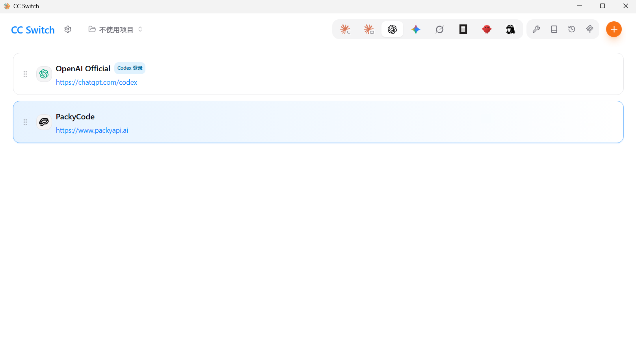Click the Codex 登录 badge

pyautogui.click(x=130, y=68)
